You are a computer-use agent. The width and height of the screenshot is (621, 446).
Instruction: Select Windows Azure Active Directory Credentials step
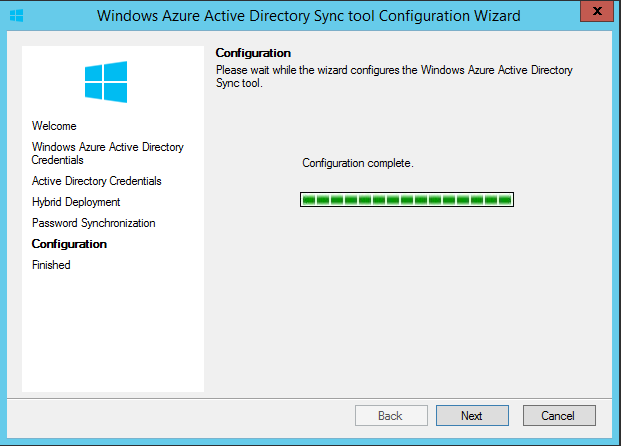(x=107, y=153)
